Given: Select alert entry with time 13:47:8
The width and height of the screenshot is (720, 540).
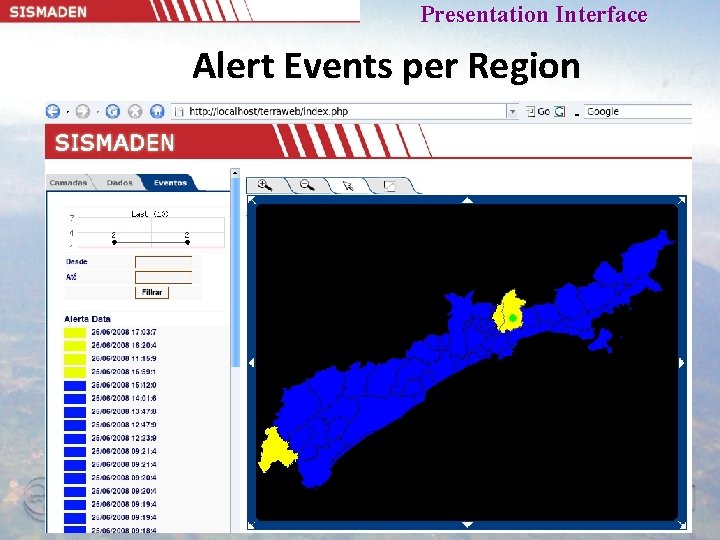Looking at the screenshot, I should 124,412.
